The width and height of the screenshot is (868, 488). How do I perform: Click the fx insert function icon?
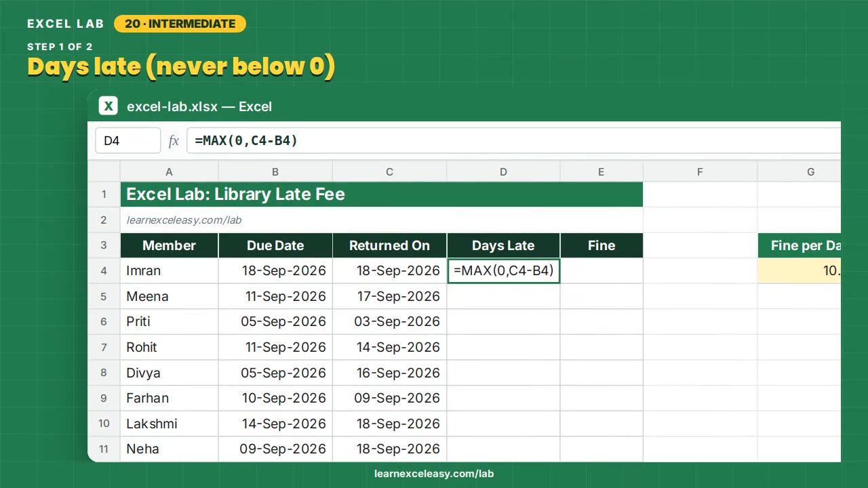point(174,141)
